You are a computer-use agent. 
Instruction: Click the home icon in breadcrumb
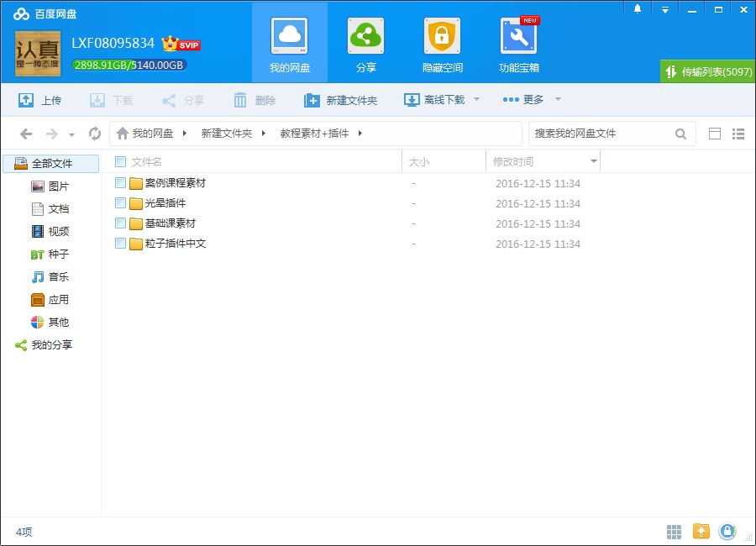[123, 133]
